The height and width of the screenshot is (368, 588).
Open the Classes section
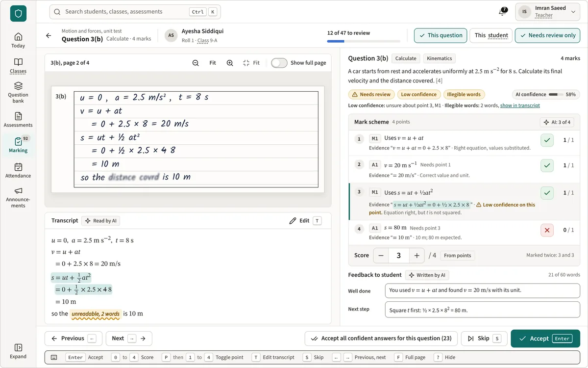[x=18, y=66]
